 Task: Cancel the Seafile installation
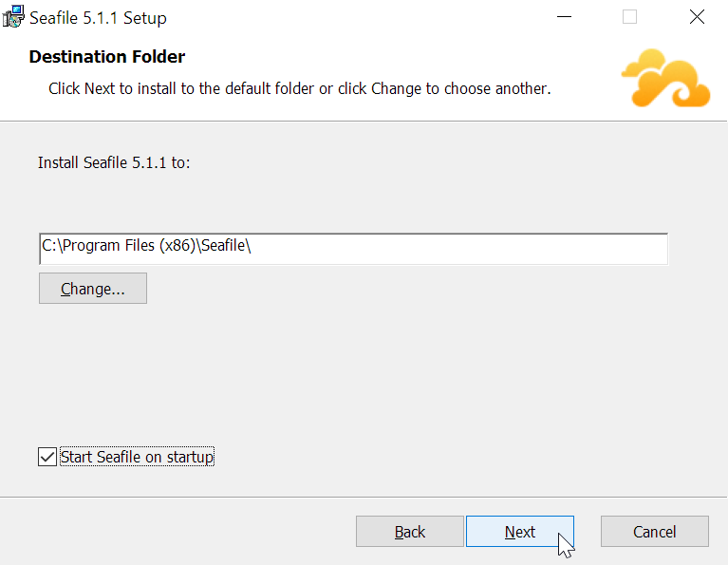pos(654,531)
